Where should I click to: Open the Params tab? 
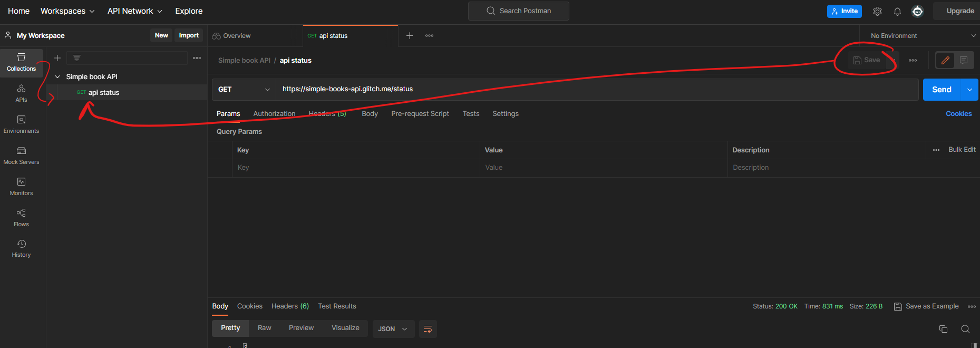point(228,114)
